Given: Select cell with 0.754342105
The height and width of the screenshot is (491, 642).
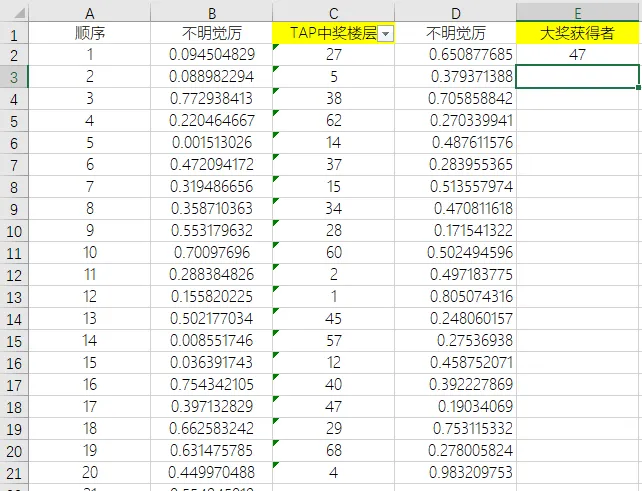Looking at the screenshot, I should [212, 385].
